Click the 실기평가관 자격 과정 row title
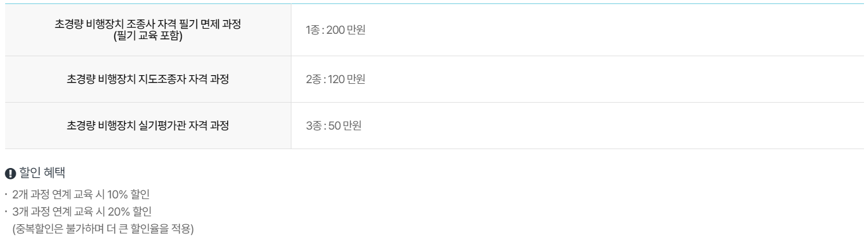The width and height of the screenshot is (868, 242). (x=148, y=126)
